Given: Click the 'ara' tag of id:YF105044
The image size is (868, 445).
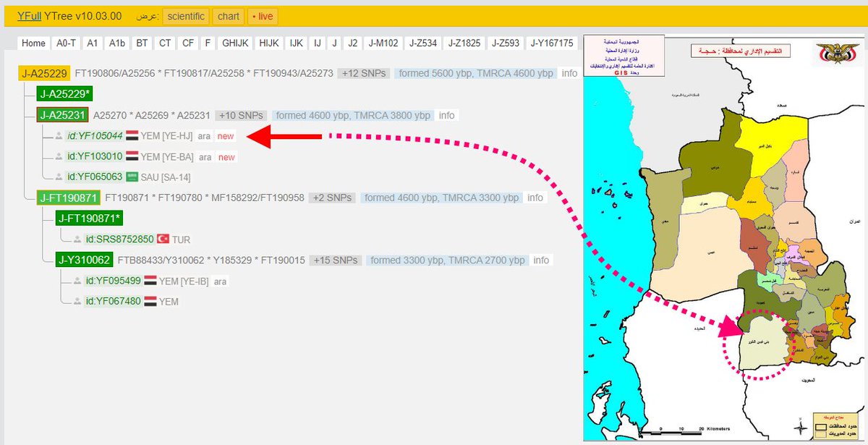Looking at the screenshot, I should (x=205, y=136).
